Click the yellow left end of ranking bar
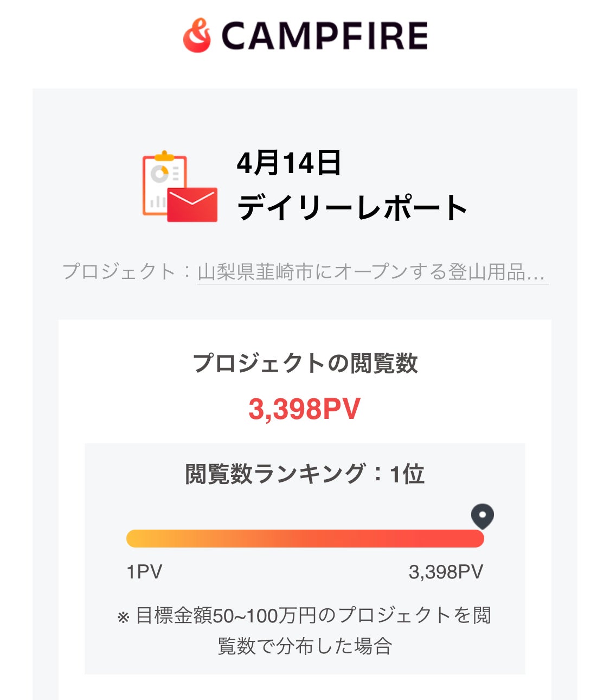This screenshot has width=610, height=700. [x=136, y=538]
